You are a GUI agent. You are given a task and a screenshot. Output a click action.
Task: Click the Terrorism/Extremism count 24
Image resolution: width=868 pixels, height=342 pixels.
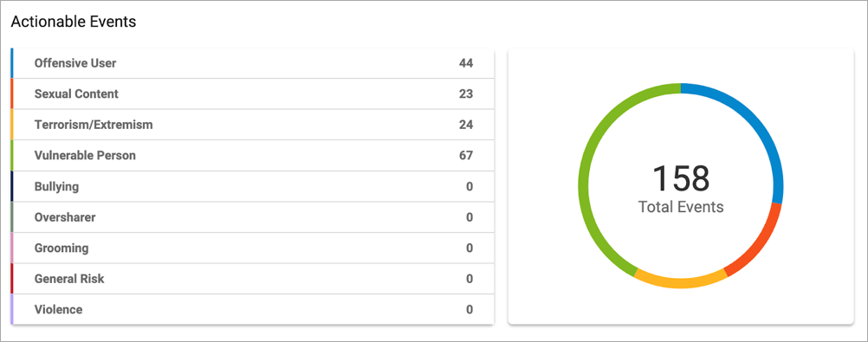coord(465,125)
